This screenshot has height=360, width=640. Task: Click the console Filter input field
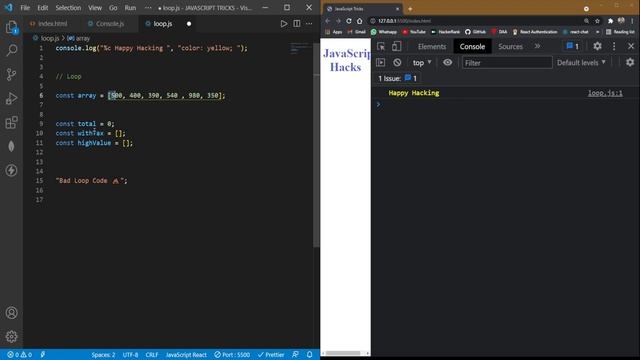[x=507, y=62]
